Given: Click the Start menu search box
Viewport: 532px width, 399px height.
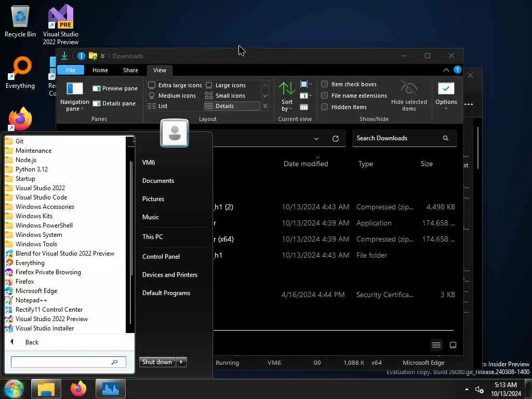Looking at the screenshot, I should click(68, 362).
